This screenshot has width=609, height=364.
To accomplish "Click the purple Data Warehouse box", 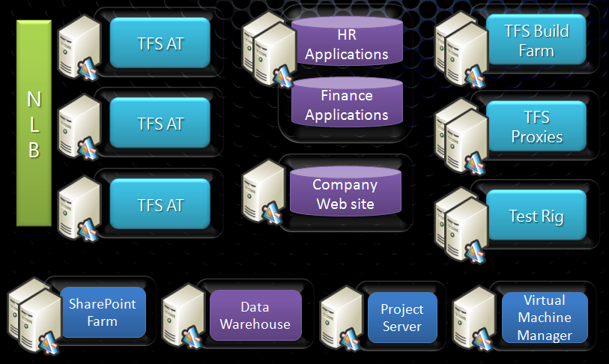I will (255, 315).
